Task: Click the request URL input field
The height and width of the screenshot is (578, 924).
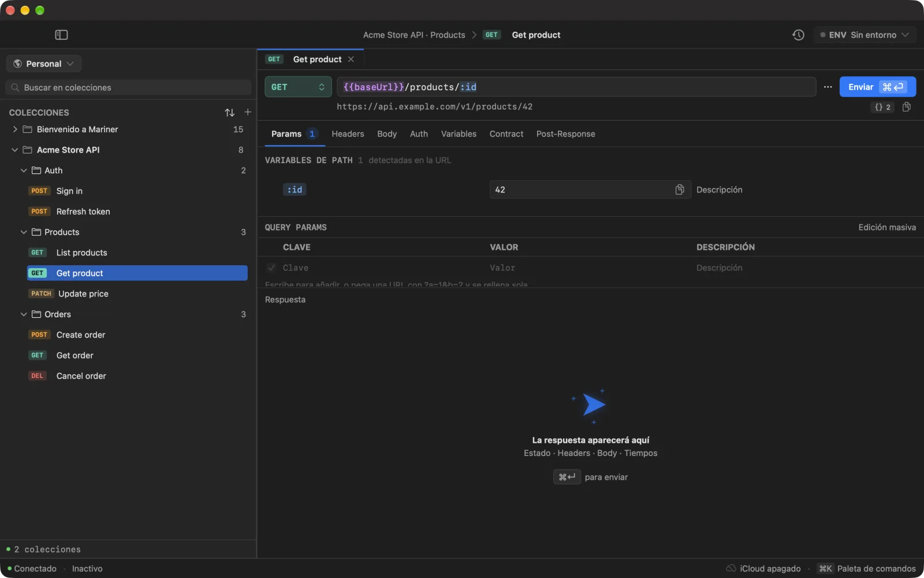Action: (576, 87)
